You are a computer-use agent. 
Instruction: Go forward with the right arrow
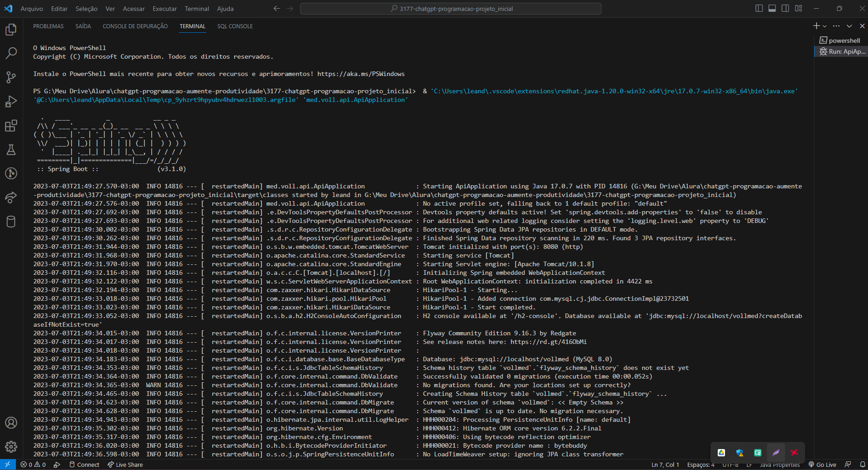pyautogui.click(x=290, y=9)
